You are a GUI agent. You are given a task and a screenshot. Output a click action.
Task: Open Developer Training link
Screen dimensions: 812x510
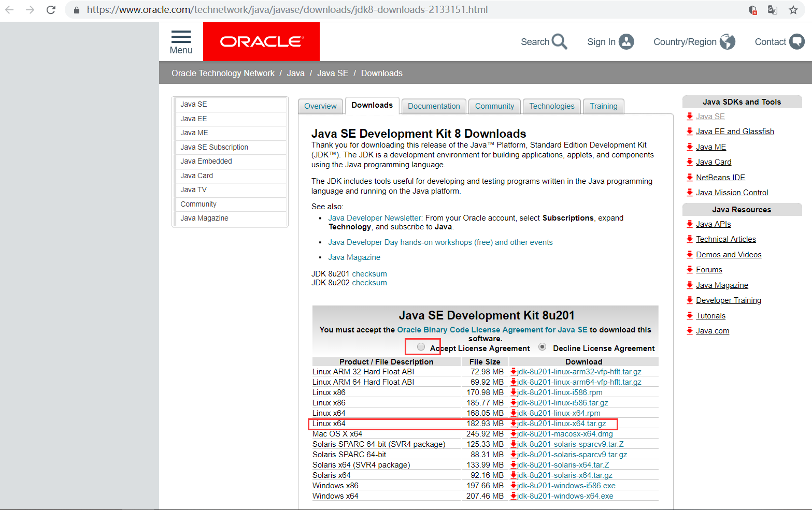click(729, 300)
